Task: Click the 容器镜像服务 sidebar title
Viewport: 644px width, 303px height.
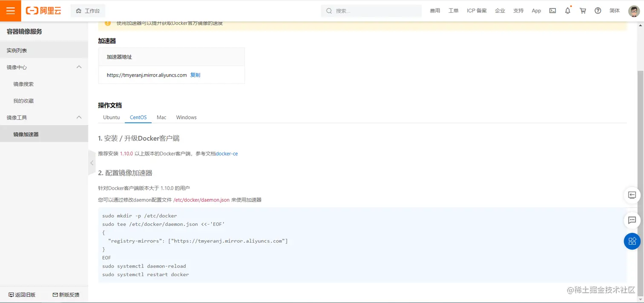Action: tap(24, 32)
